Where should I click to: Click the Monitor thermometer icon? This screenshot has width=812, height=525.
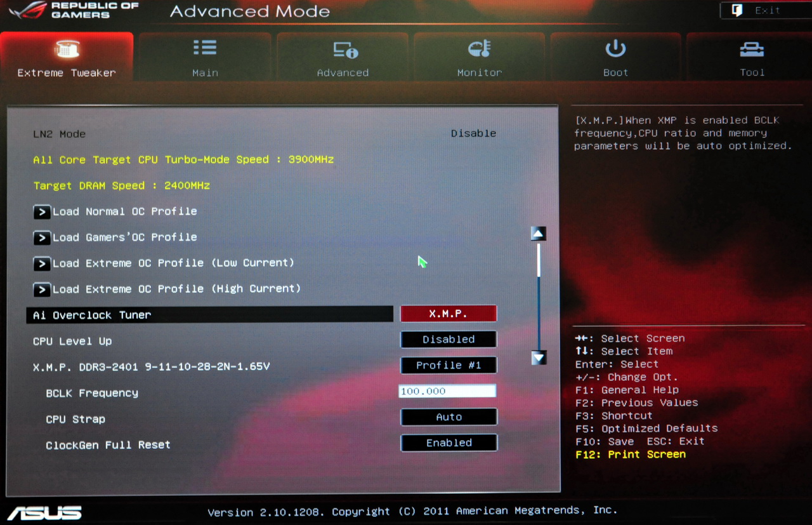click(x=480, y=48)
